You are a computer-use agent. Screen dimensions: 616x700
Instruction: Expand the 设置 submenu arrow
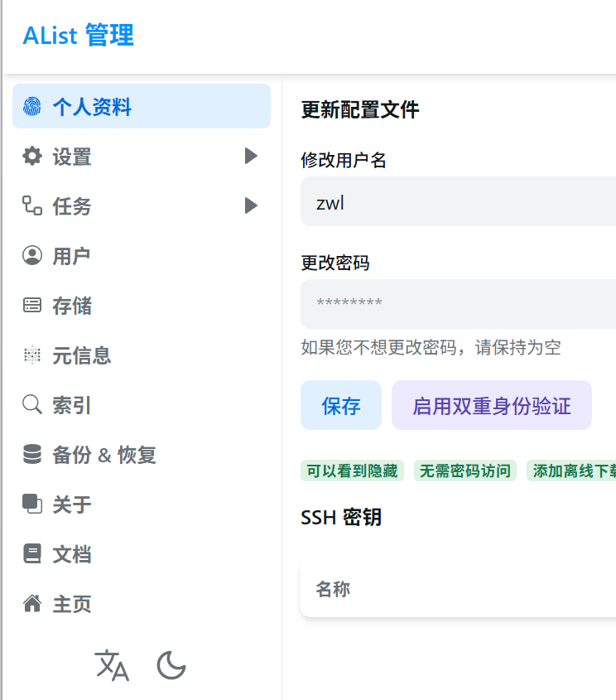[x=251, y=157]
